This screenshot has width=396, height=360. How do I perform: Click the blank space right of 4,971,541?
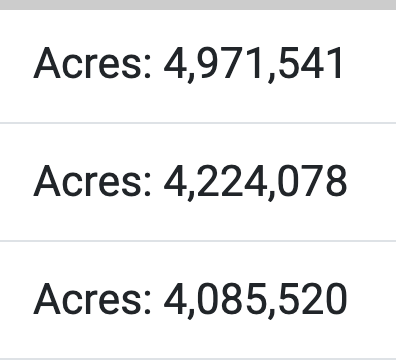(x=369, y=63)
